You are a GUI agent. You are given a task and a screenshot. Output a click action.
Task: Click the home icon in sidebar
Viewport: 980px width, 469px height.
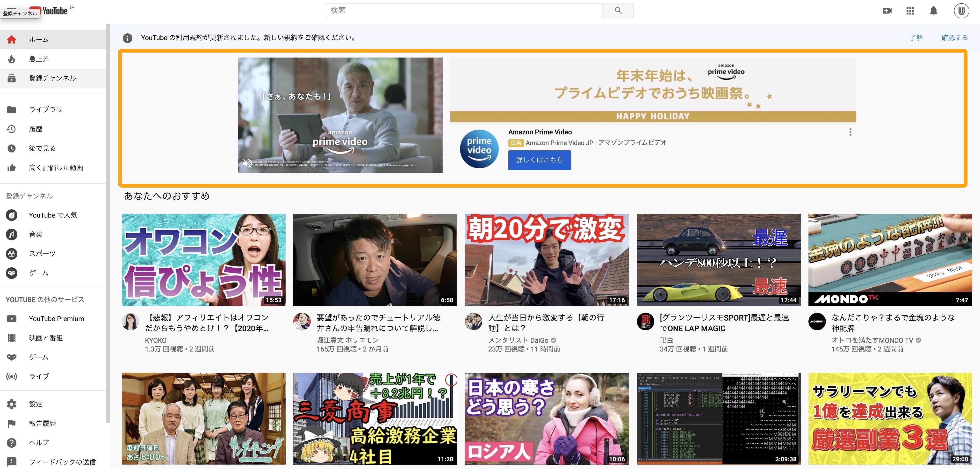click(x=12, y=40)
